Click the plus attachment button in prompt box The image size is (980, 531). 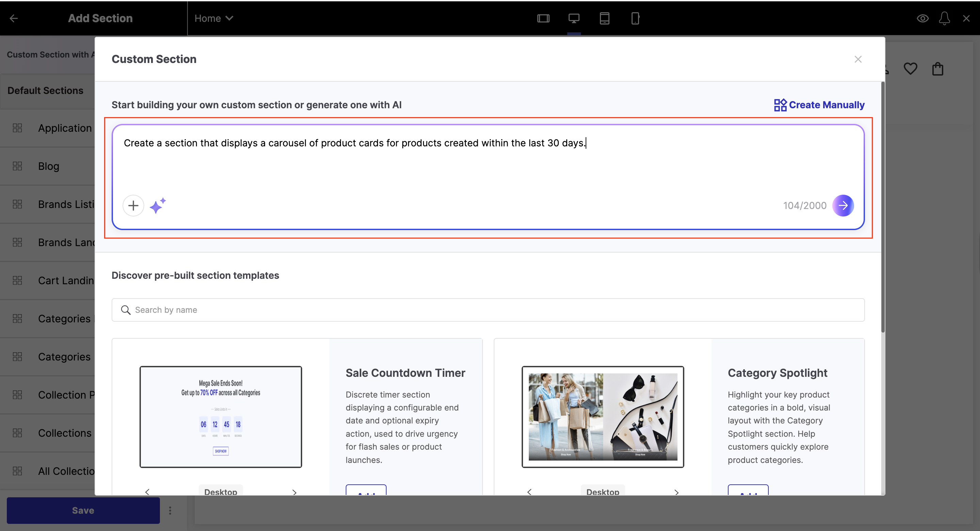[133, 206]
